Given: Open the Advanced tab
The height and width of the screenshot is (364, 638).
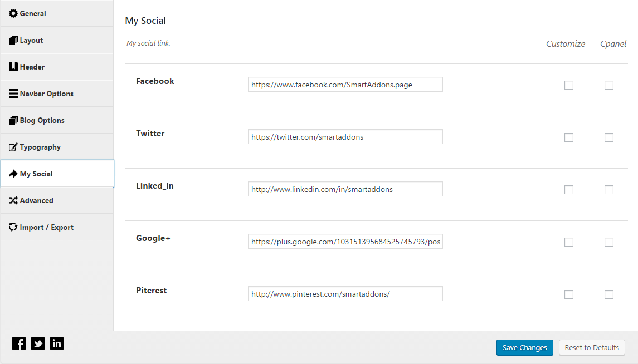Looking at the screenshot, I should pyautogui.click(x=57, y=200).
